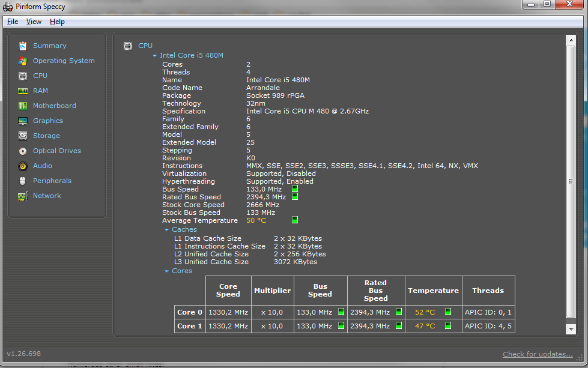Viewport: 588px width, 368px height.
Task: Collapse the Cores subsection
Action: (x=167, y=270)
